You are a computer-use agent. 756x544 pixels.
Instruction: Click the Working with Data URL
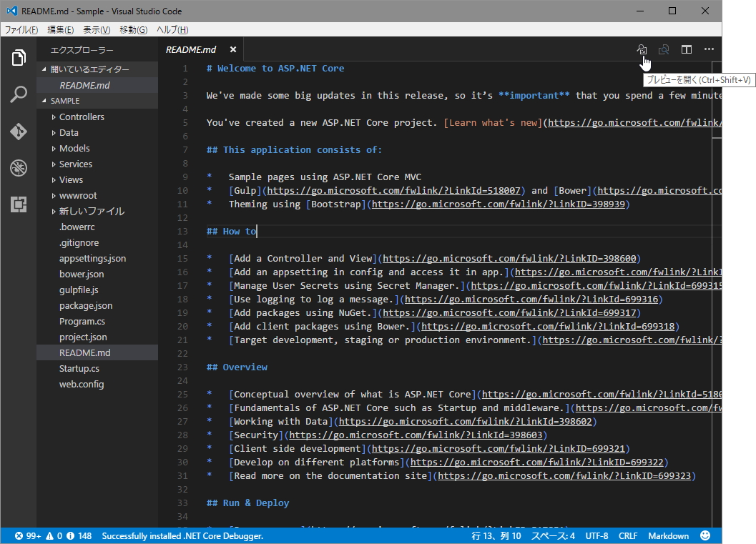pos(466,422)
